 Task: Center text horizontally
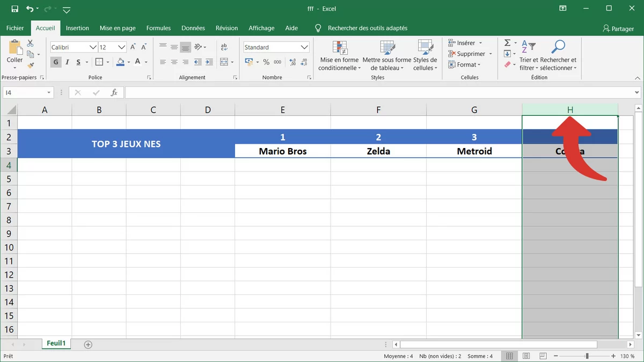click(174, 62)
